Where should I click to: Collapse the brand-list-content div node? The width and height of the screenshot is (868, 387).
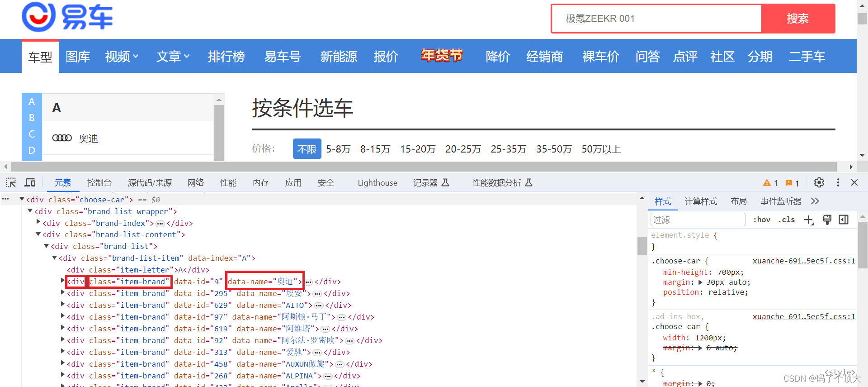[38, 234]
